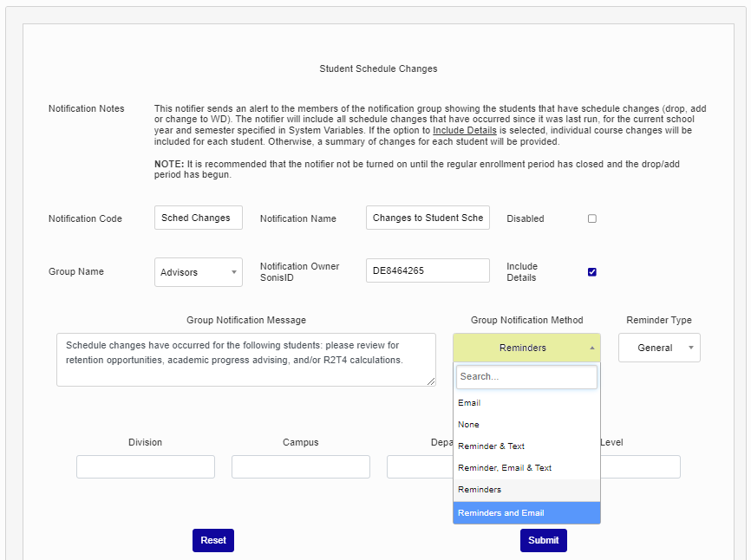Expand the Reminder Type General dropdown
This screenshot has height=560, width=751.
click(659, 348)
